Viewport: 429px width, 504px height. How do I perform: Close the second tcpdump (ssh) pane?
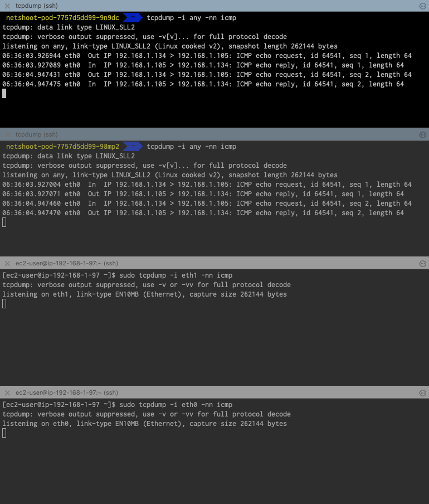7,135
